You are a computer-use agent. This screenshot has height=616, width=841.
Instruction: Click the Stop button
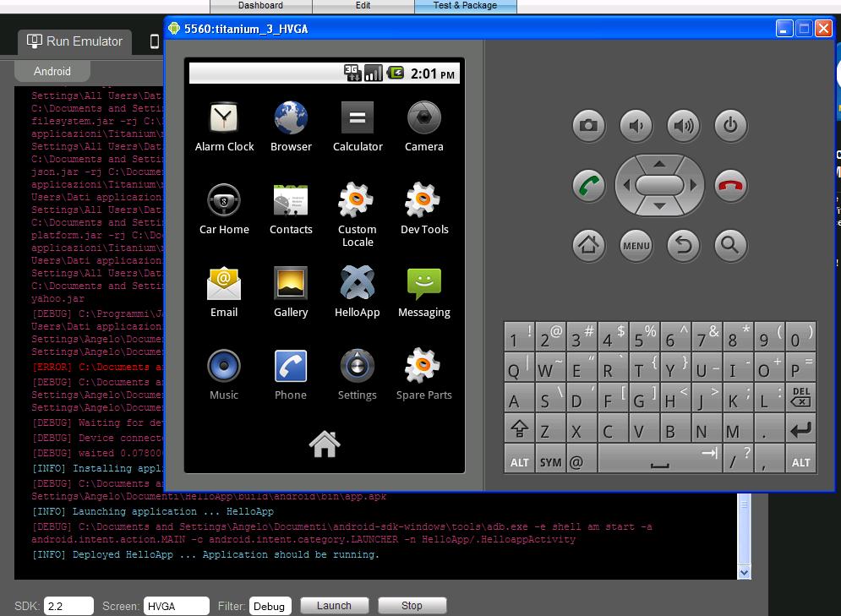click(x=412, y=606)
